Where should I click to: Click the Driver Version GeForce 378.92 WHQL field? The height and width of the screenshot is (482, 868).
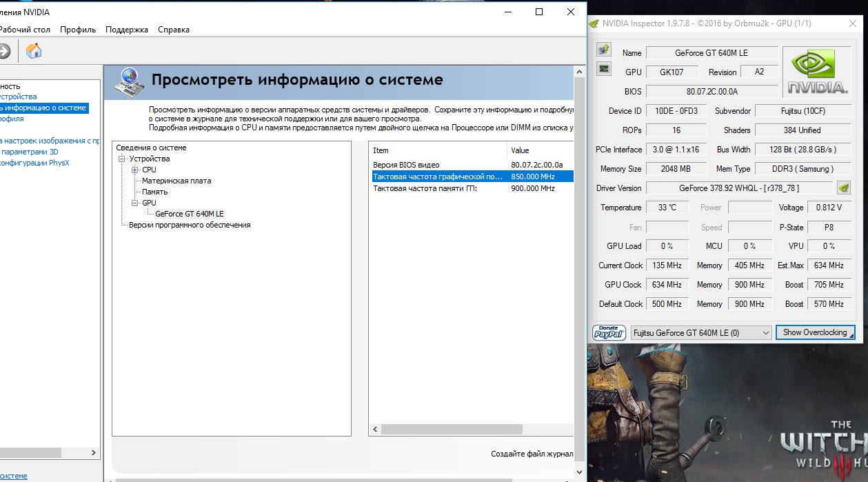tap(740, 188)
